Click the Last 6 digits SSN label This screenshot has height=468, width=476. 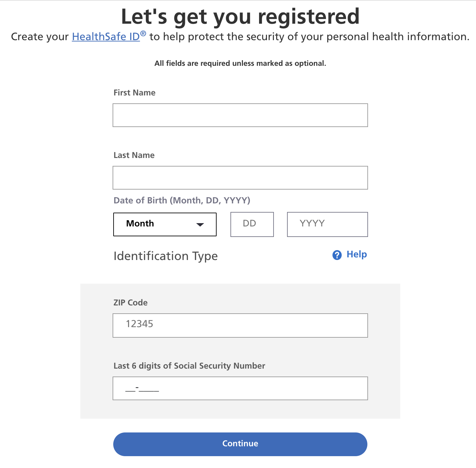click(189, 366)
